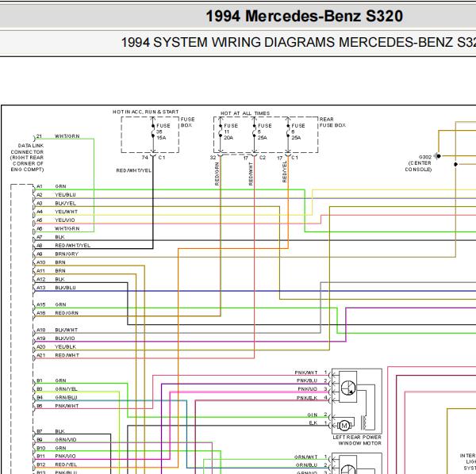Click pin A15 GRN
This screenshot has width=476, height=474.
[51, 304]
